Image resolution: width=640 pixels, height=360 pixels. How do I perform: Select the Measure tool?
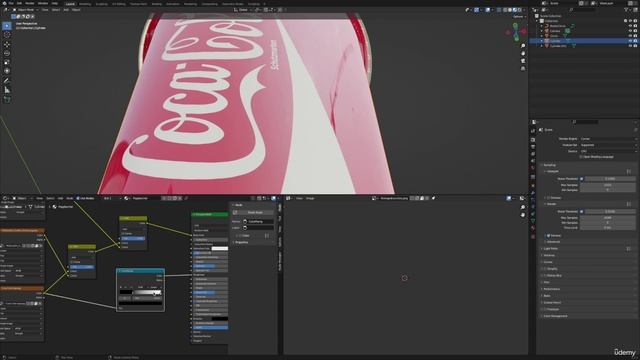pyautogui.click(x=7, y=90)
